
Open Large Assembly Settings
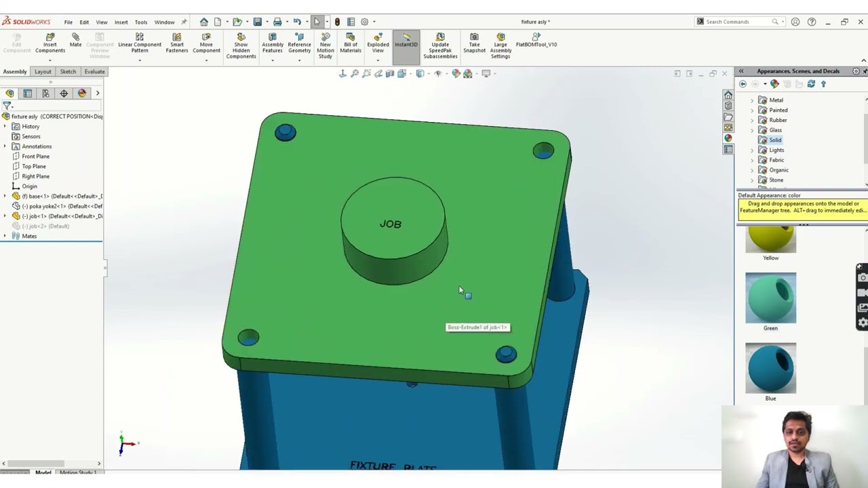(500, 45)
